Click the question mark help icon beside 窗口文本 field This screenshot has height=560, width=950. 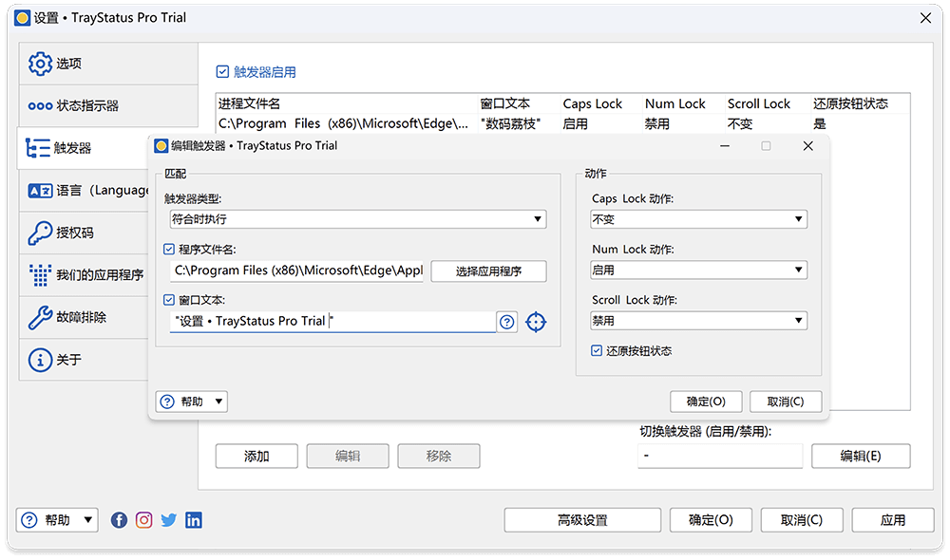506,322
